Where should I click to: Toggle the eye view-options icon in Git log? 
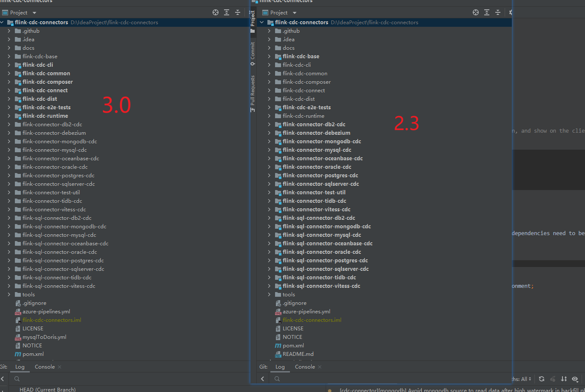coord(575,379)
